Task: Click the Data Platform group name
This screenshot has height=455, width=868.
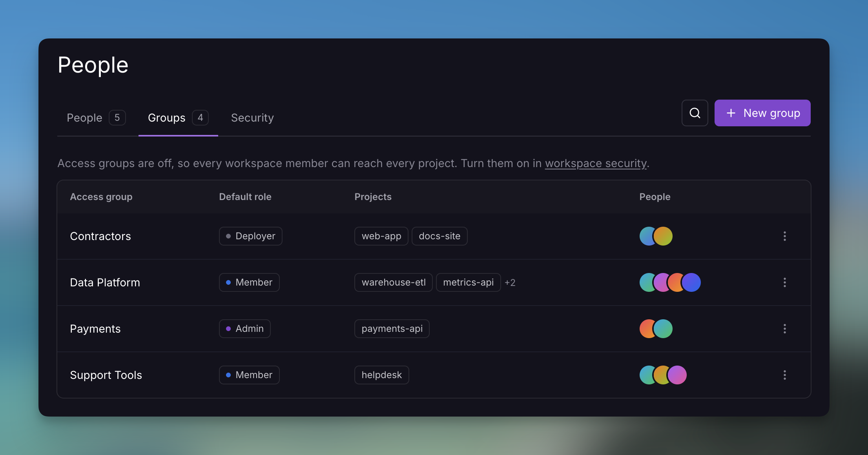Action: [x=105, y=282]
